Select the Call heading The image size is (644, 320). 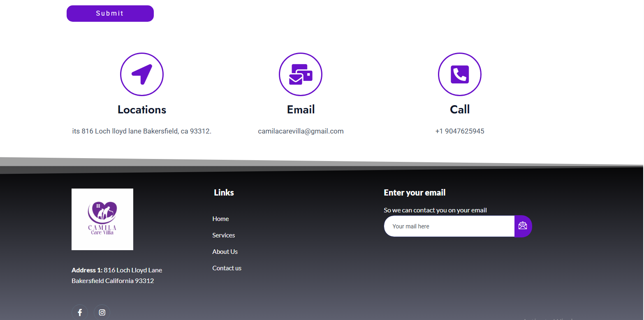click(x=460, y=110)
